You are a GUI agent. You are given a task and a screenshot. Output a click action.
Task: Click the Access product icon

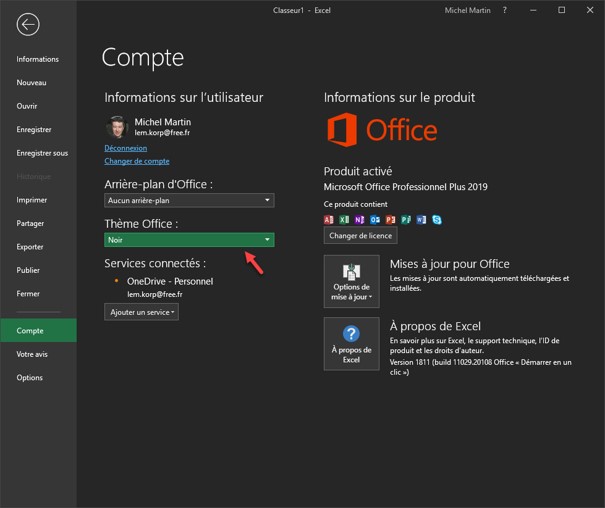(329, 219)
